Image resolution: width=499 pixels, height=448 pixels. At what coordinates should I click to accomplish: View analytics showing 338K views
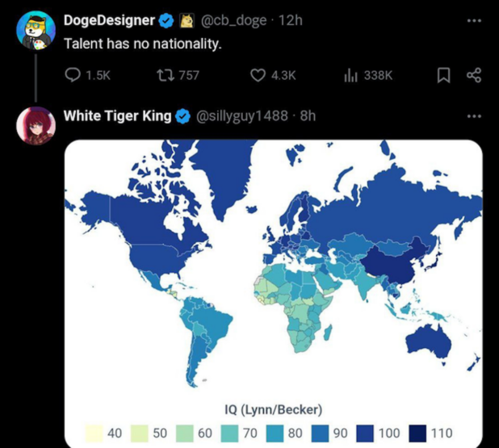click(351, 75)
